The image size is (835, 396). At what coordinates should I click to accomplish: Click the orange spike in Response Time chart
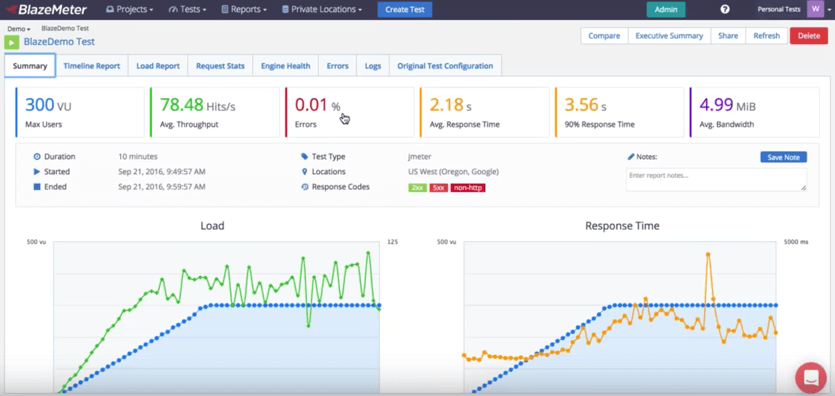click(x=708, y=254)
